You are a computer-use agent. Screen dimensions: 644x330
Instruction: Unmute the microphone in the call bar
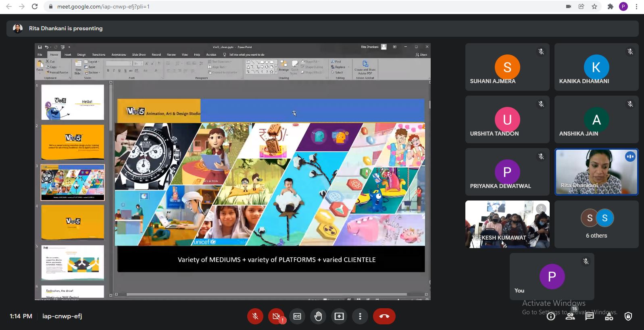pos(255,316)
